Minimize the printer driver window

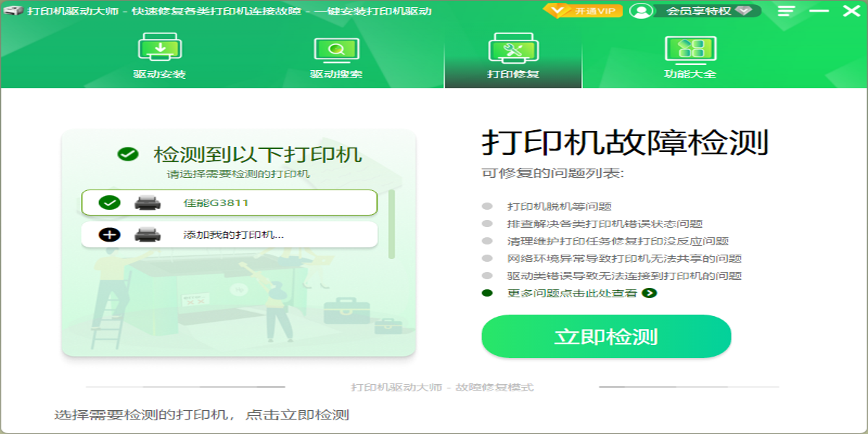(819, 11)
